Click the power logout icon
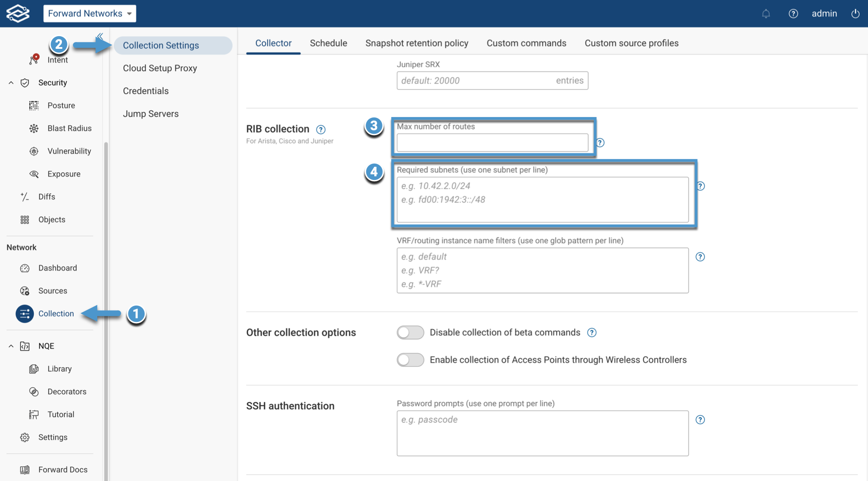Viewport: 868px width, 481px height. pyautogui.click(x=855, y=14)
